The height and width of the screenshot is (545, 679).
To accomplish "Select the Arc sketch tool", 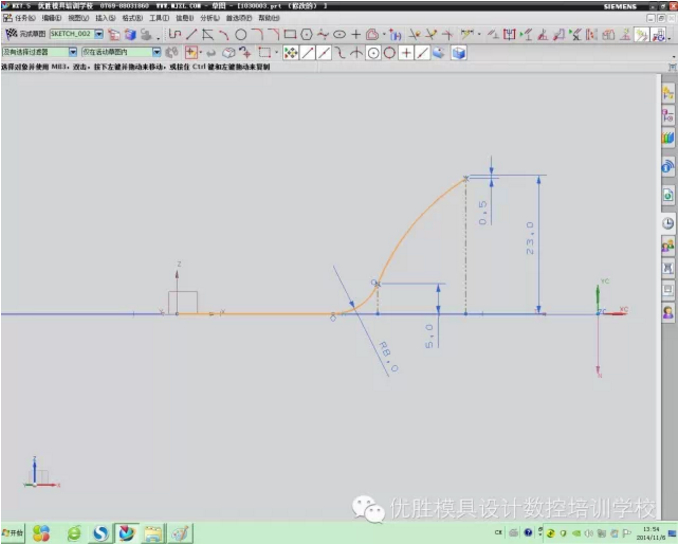I will pos(224,34).
